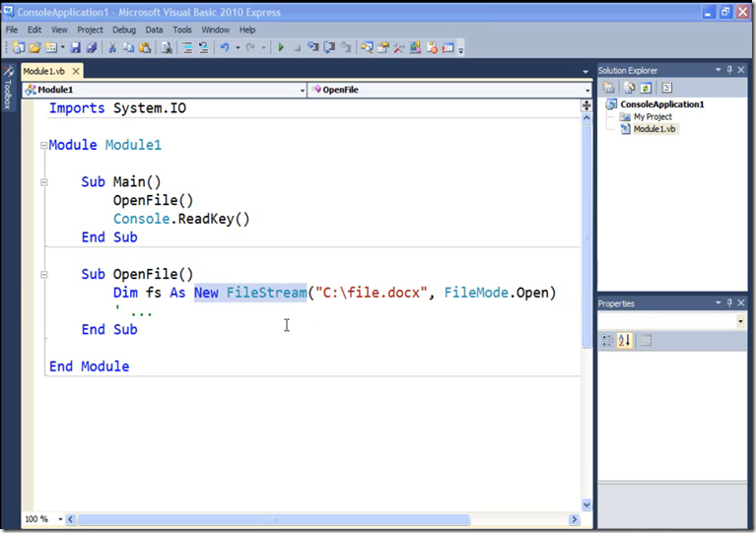Click the Stop Debugging square icon
This screenshot has width=756, height=533.
[x=297, y=47]
